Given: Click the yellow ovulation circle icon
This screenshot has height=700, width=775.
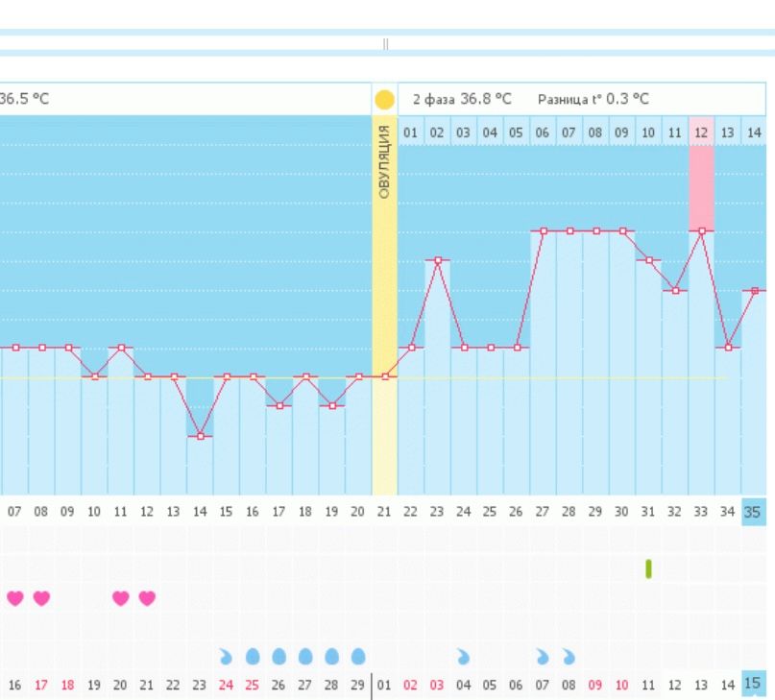Looking at the screenshot, I should point(384,100).
